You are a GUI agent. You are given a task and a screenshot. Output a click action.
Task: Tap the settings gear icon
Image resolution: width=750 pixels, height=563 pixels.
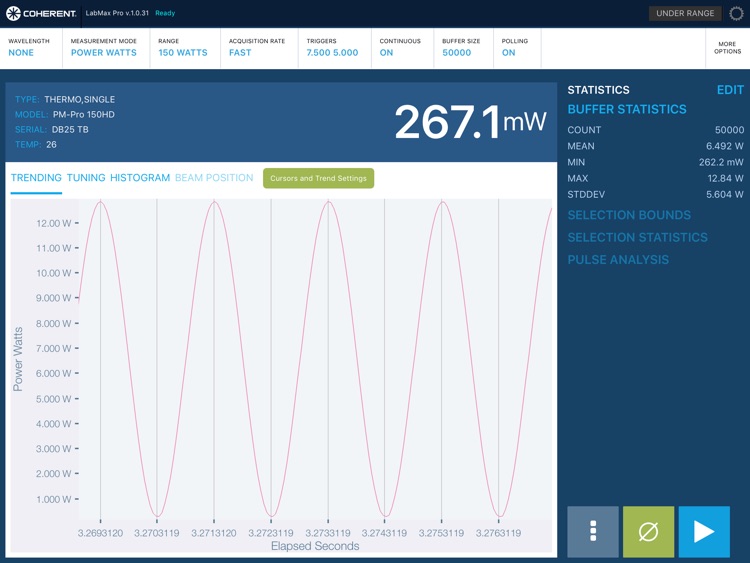coord(737,14)
